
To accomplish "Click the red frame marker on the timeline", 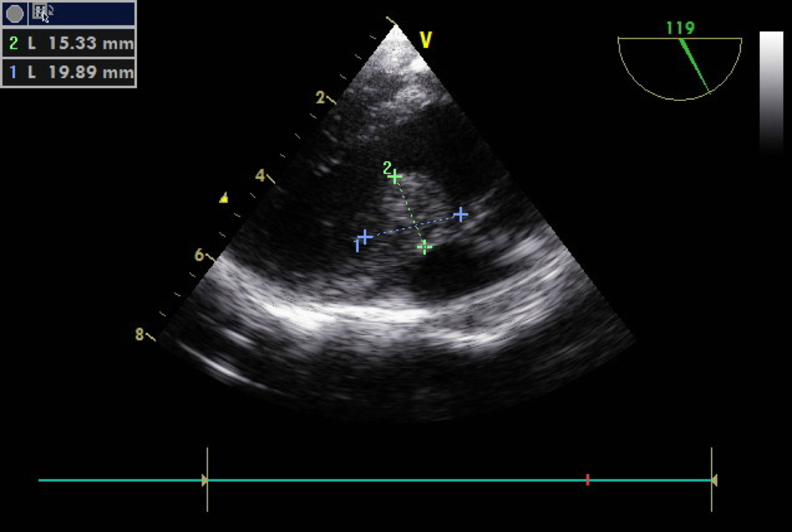I will (x=587, y=480).
